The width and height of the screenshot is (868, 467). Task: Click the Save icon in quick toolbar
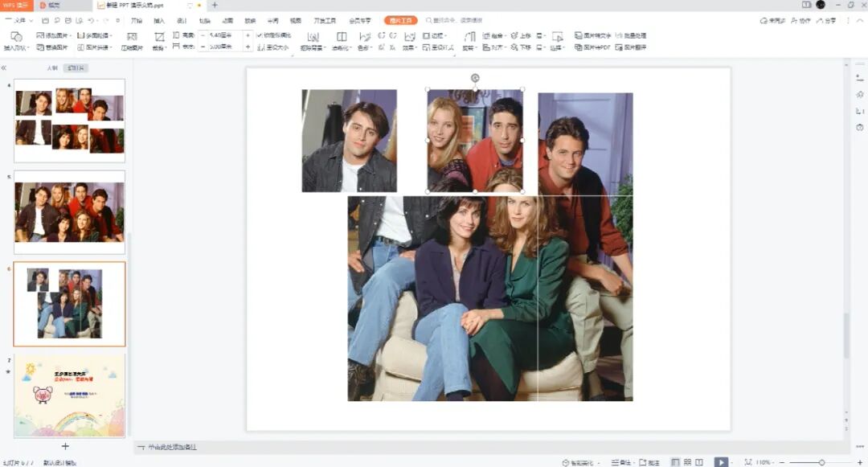tap(45, 20)
